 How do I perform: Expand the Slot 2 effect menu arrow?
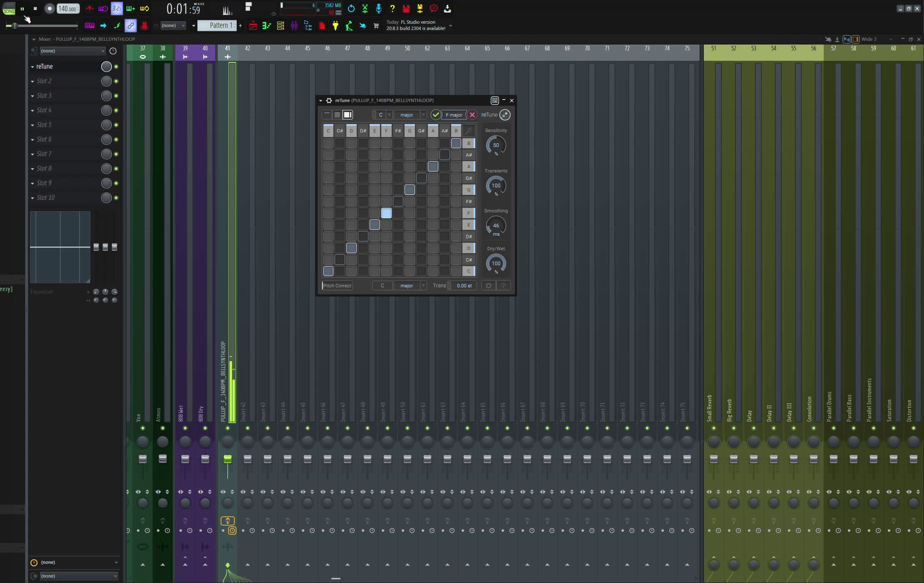tap(32, 81)
